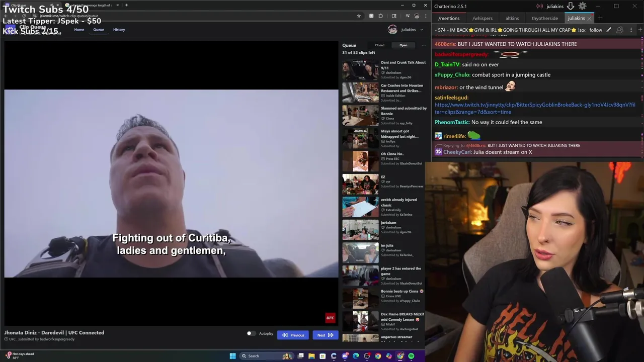Open Chatterino settings gear
The image size is (644, 362).
(x=582, y=6)
